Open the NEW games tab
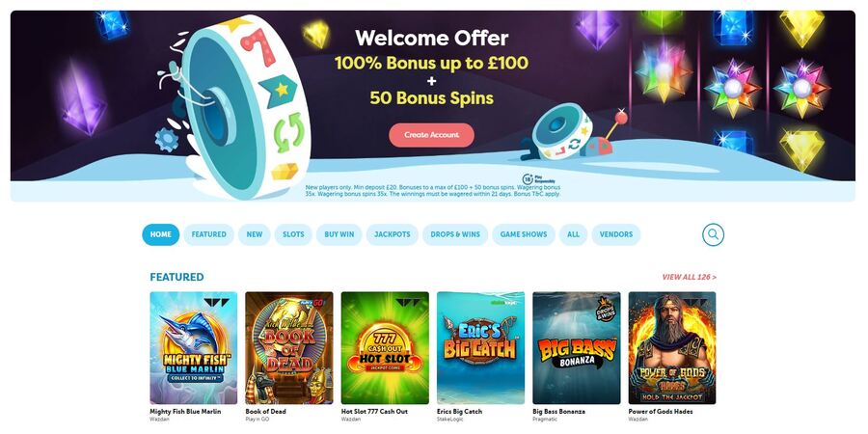This screenshot has height=434, width=868. (254, 234)
